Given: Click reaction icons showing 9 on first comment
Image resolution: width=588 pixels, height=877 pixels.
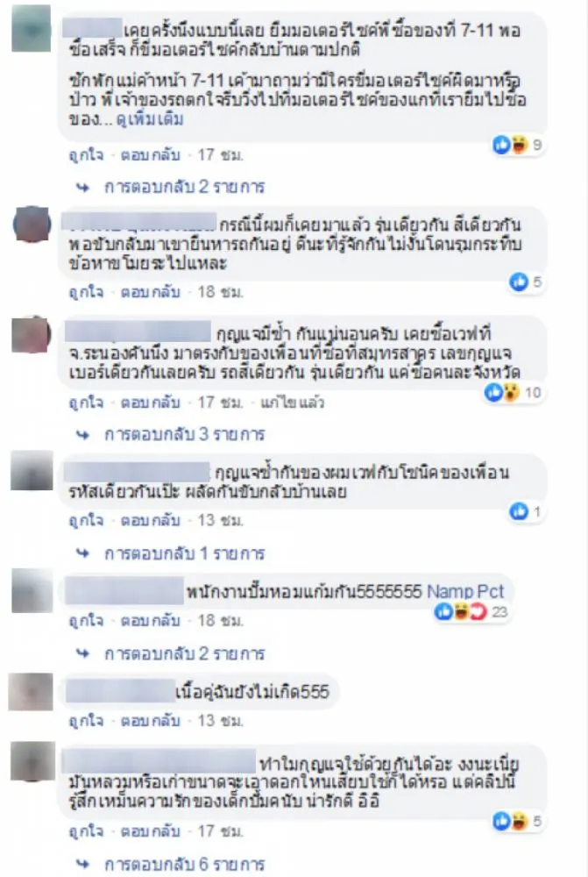Looking at the screenshot, I should (518, 146).
